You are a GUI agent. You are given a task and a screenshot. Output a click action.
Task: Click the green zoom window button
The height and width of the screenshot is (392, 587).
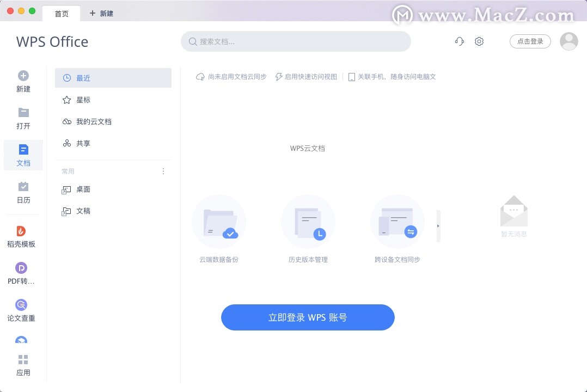click(x=32, y=11)
